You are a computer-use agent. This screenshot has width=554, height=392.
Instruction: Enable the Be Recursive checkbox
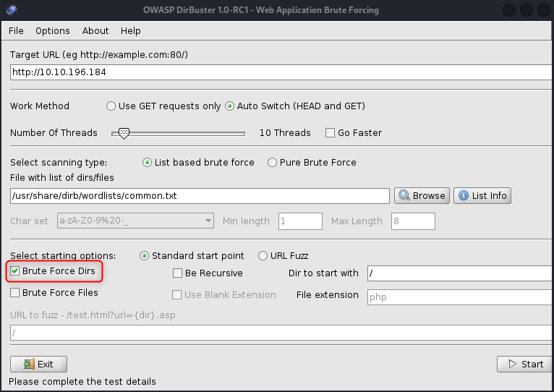click(178, 273)
